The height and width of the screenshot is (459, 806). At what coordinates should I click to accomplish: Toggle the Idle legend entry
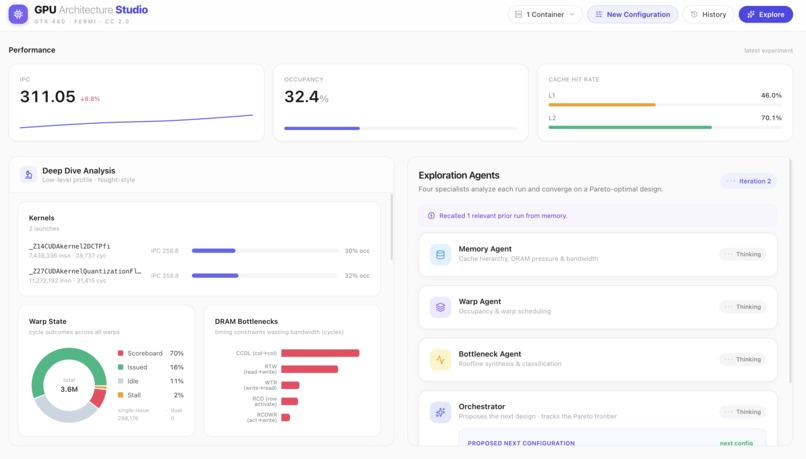[x=150, y=381]
